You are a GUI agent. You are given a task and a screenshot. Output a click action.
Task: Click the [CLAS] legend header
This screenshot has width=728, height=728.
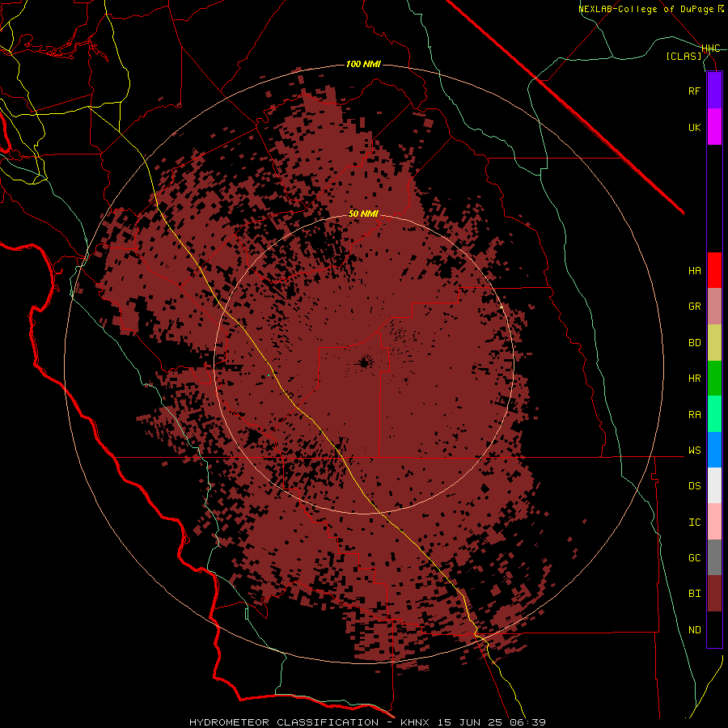pyautogui.click(x=684, y=56)
